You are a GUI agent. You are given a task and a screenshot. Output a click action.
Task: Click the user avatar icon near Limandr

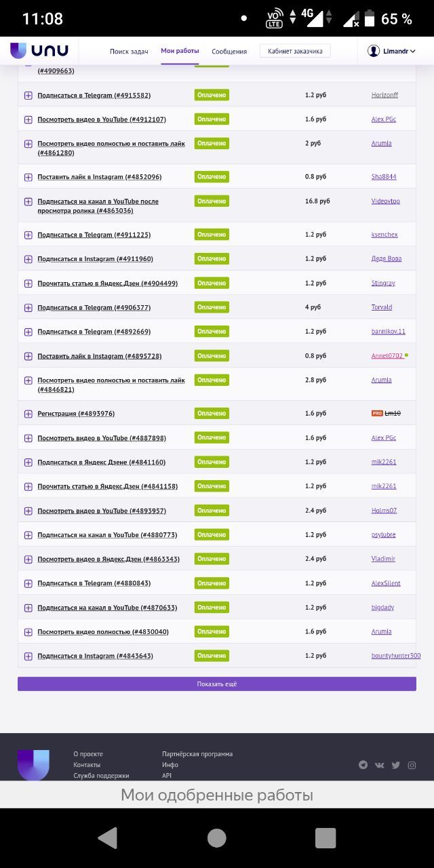click(374, 51)
